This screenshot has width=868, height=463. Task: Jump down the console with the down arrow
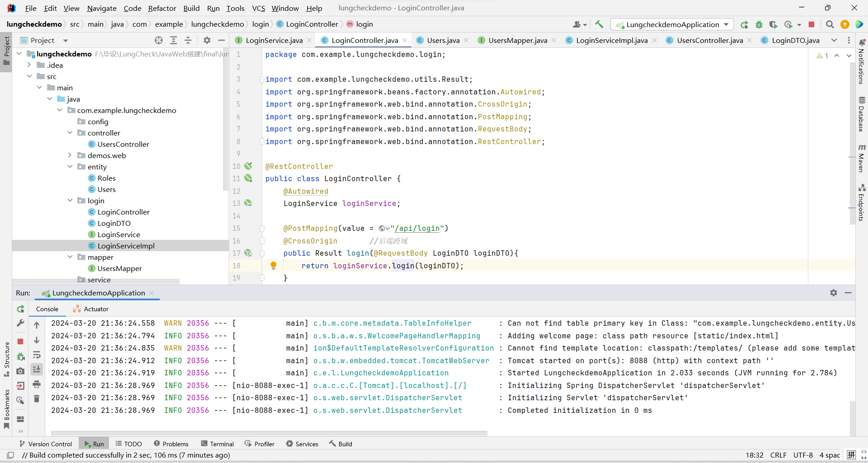(x=37, y=340)
